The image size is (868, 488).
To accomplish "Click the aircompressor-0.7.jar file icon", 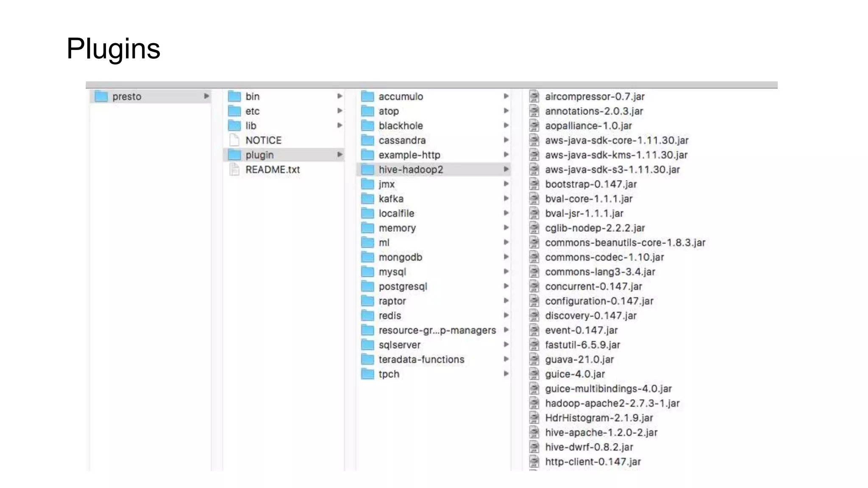I will [x=534, y=97].
